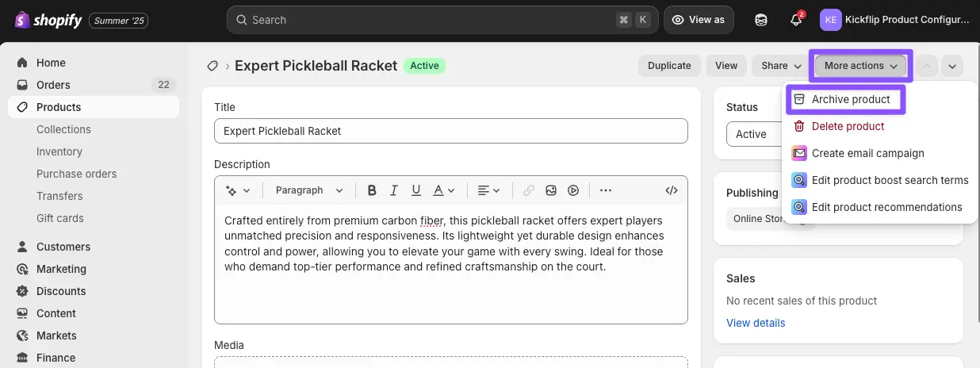Screen dimensions: 980x368
Task: Open Orders in the sidebar
Action: [53, 85]
